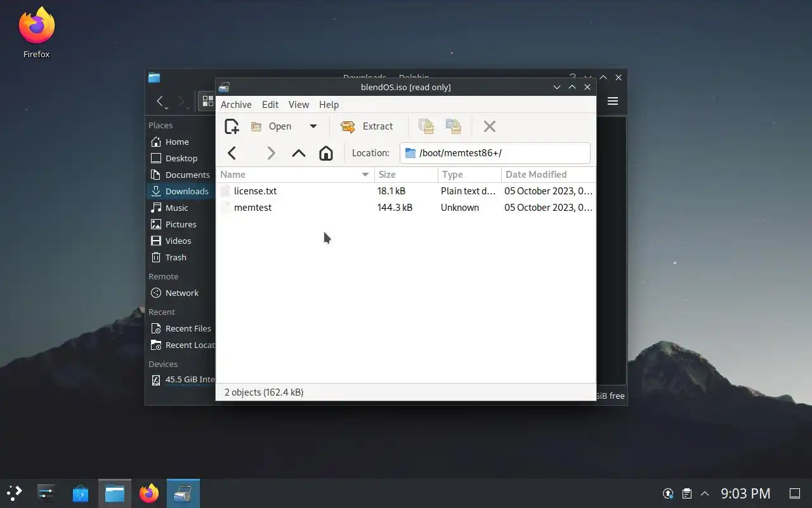Viewport: 812px width, 508px height.
Task: Click the archive manager title bar icon
Action: (224, 87)
